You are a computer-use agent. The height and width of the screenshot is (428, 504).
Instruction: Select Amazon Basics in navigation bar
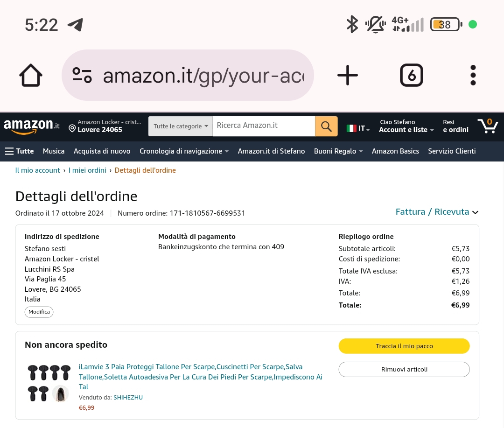(x=395, y=151)
